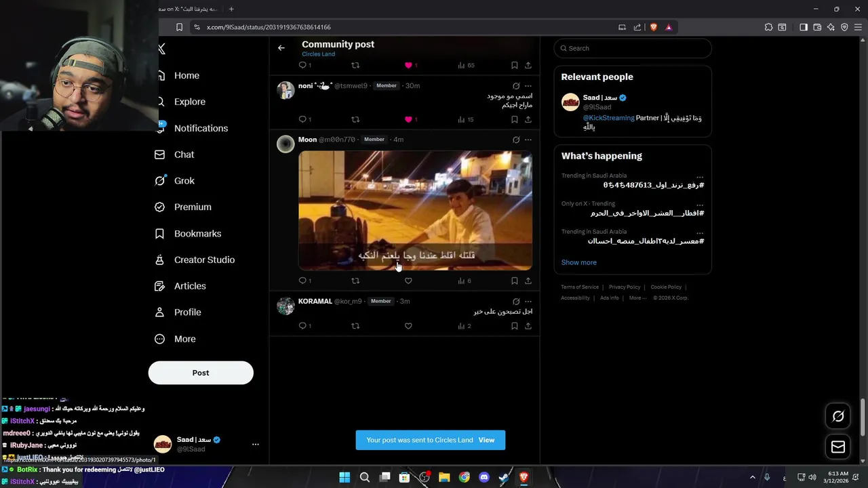Screen dimensions: 868x488
Task: Open Terms of Service link
Action: (580, 287)
